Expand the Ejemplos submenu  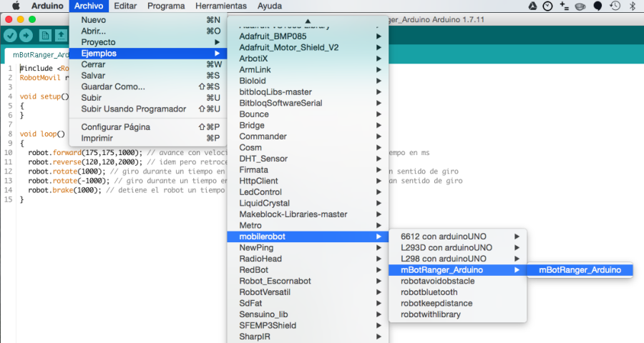[148, 54]
